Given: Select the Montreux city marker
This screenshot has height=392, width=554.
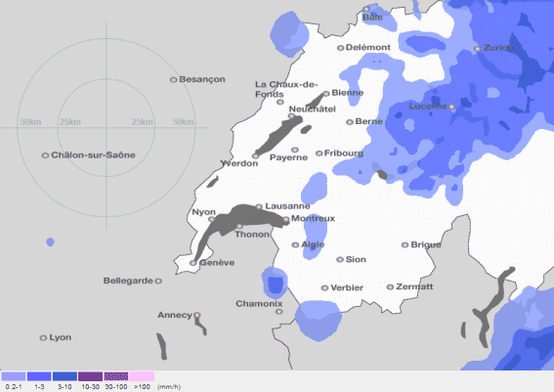Looking at the screenshot, I should coord(286,220).
